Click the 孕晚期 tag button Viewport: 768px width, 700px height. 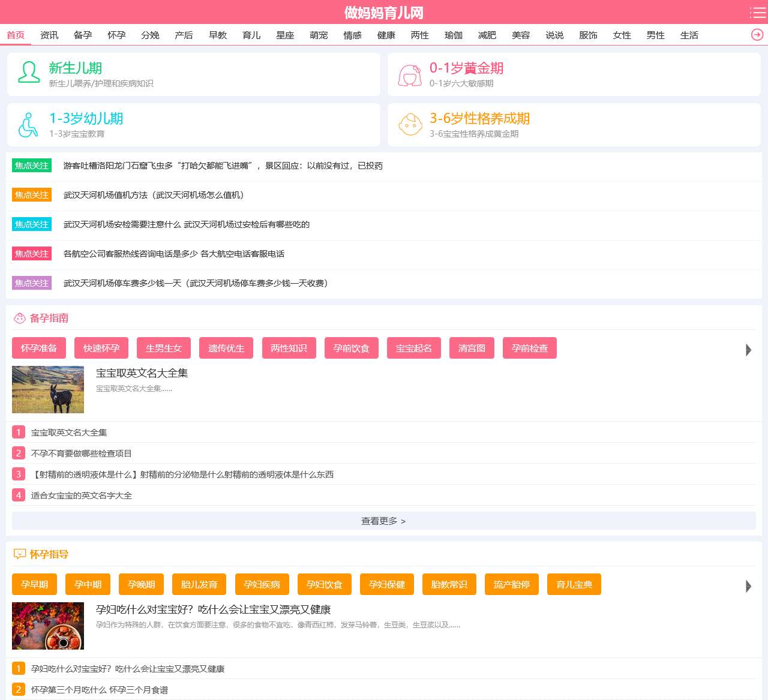(x=142, y=584)
